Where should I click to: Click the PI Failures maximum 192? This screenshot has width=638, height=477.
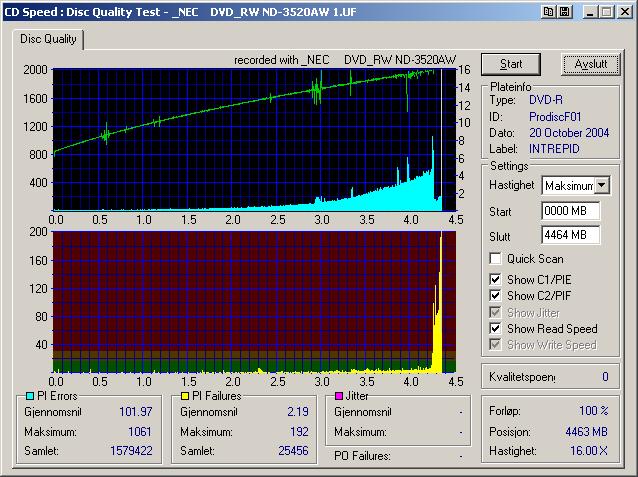[299, 431]
